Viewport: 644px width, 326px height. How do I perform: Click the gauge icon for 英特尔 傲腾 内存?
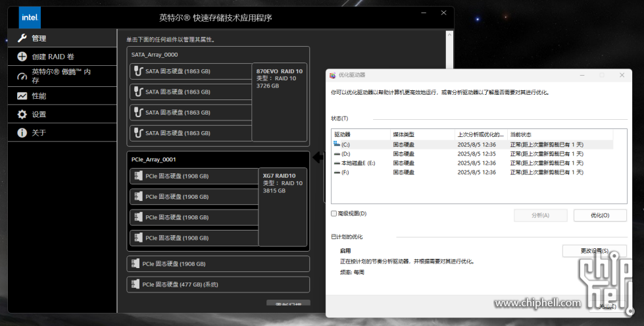(22, 76)
